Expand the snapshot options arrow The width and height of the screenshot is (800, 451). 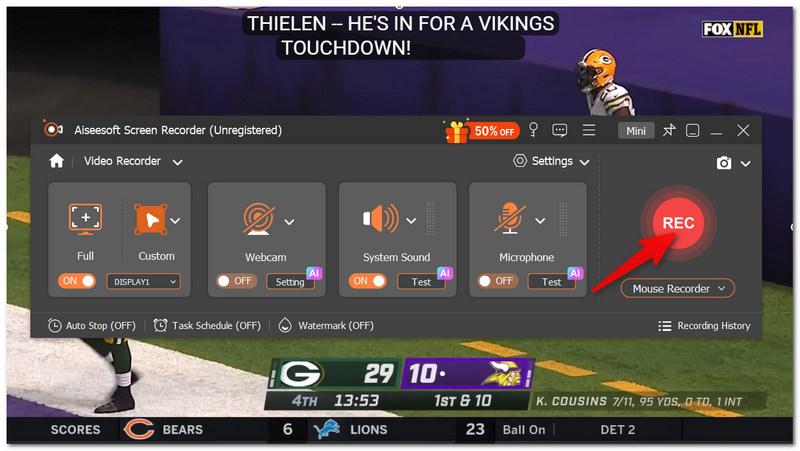(745, 164)
